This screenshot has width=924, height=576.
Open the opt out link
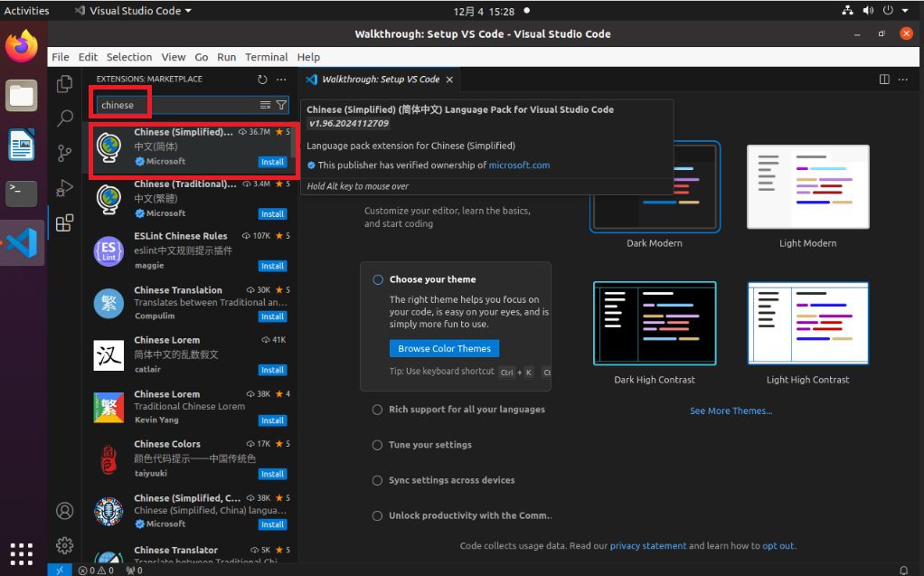[778, 546]
